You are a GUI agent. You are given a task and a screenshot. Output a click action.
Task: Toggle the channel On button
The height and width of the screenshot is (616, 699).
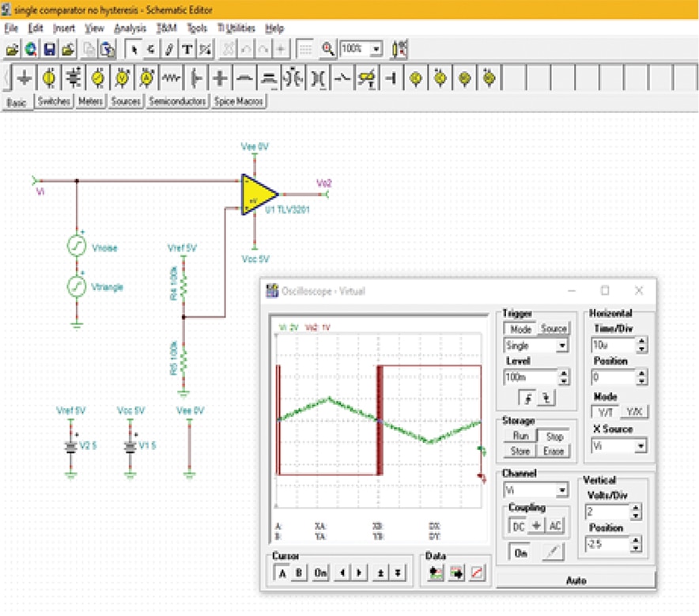pyautogui.click(x=520, y=554)
